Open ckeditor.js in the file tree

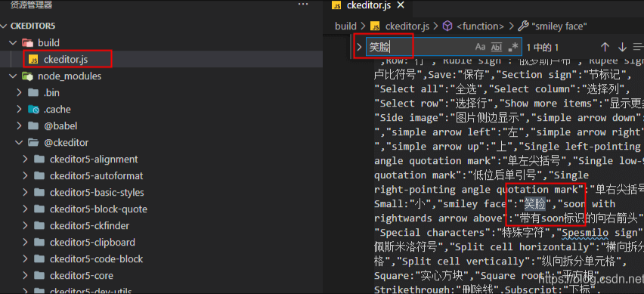tap(66, 60)
